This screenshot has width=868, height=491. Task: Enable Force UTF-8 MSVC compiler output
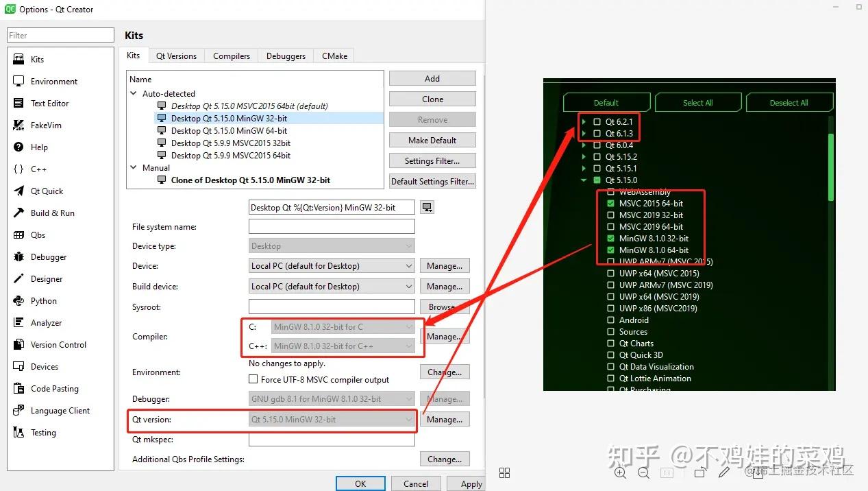tap(253, 379)
